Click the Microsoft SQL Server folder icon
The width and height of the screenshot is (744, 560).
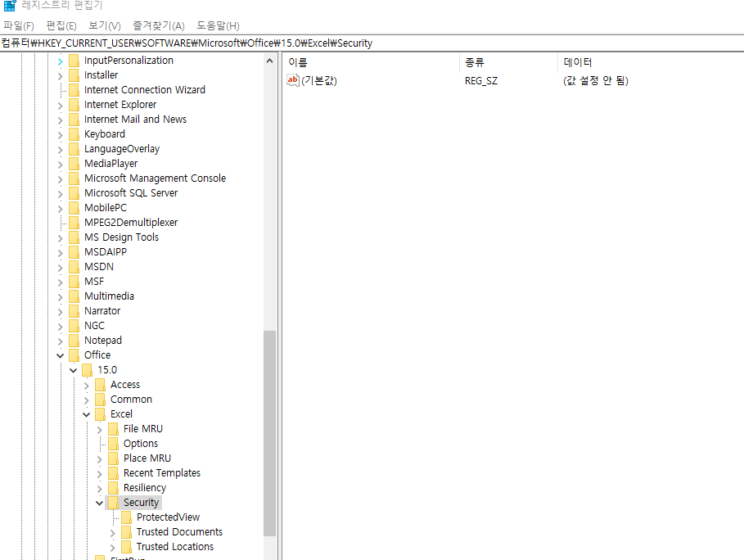coord(74,193)
